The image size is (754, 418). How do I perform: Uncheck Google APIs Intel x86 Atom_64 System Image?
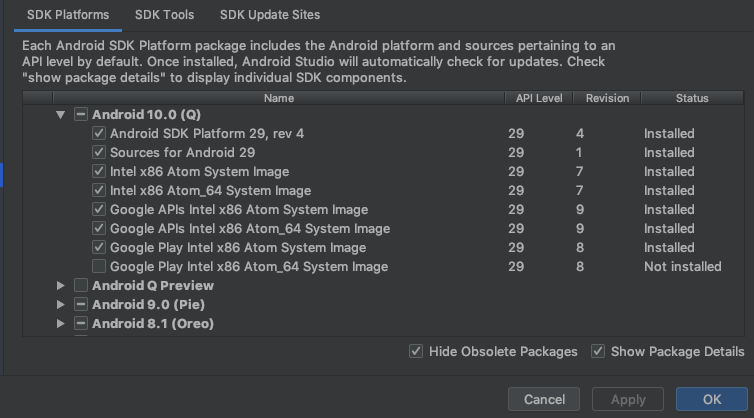click(99, 229)
